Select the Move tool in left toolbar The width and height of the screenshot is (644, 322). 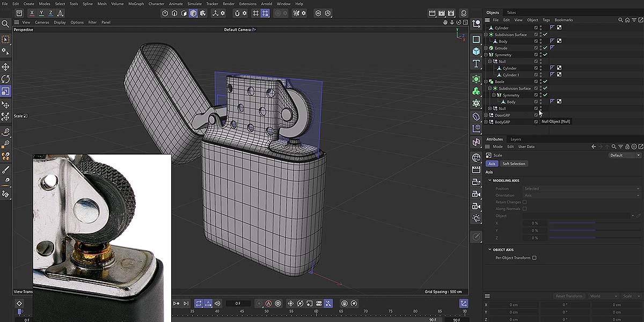5,67
